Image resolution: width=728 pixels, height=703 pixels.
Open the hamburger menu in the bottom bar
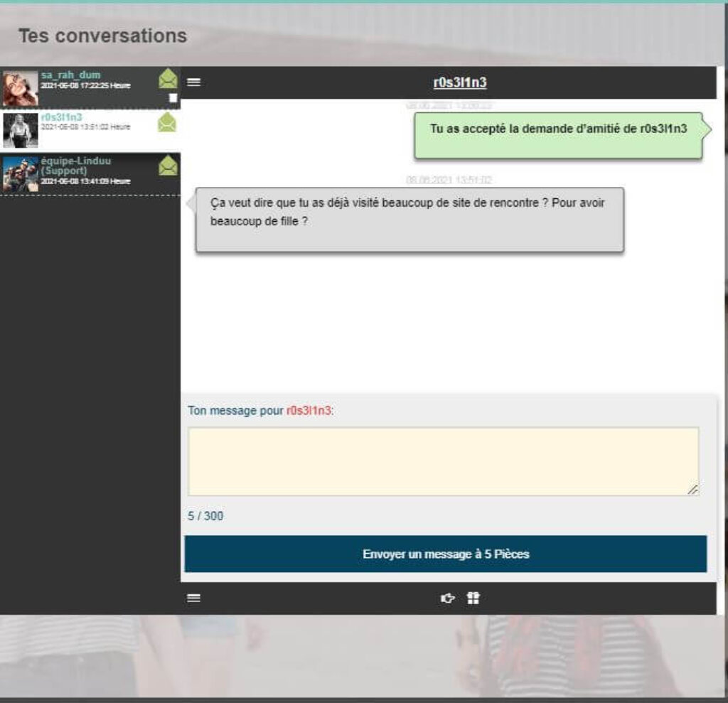(193, 599)
